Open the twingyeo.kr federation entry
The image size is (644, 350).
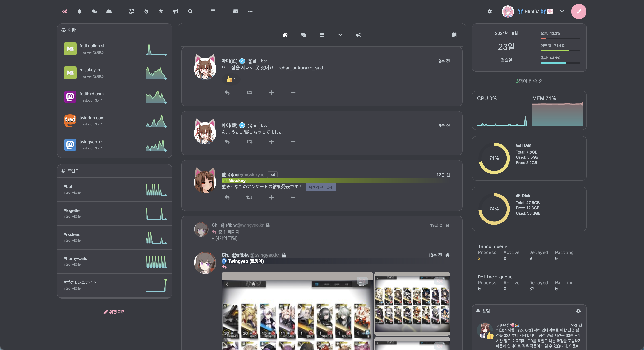click(114, 145)
